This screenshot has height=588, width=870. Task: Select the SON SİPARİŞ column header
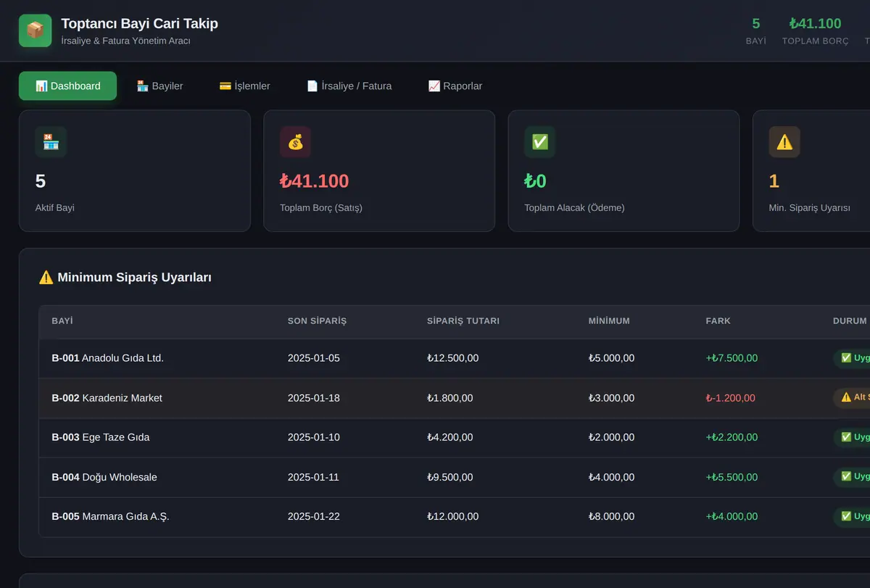317,320
